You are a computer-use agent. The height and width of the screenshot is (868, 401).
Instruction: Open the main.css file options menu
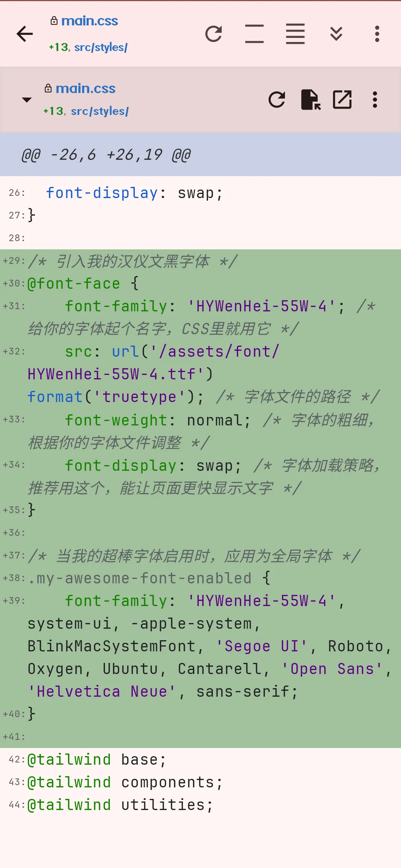pyautogui.click(x=375, y=100)
